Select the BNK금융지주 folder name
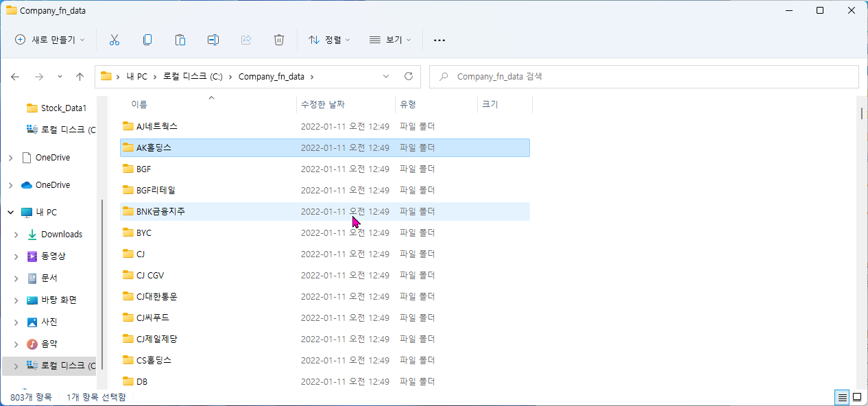Viewport: 868px width, 406px height. pyautogui.click(x=160, y=211)
